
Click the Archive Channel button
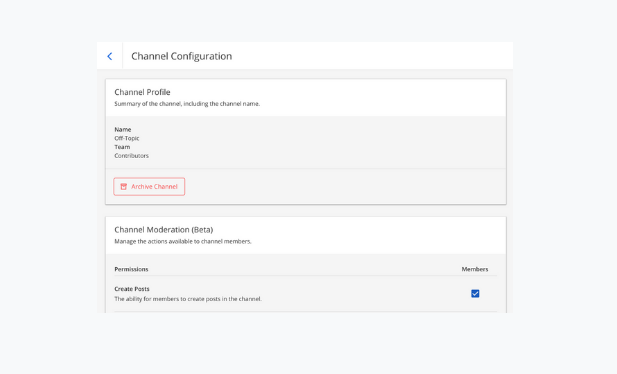tap(149, 187)
